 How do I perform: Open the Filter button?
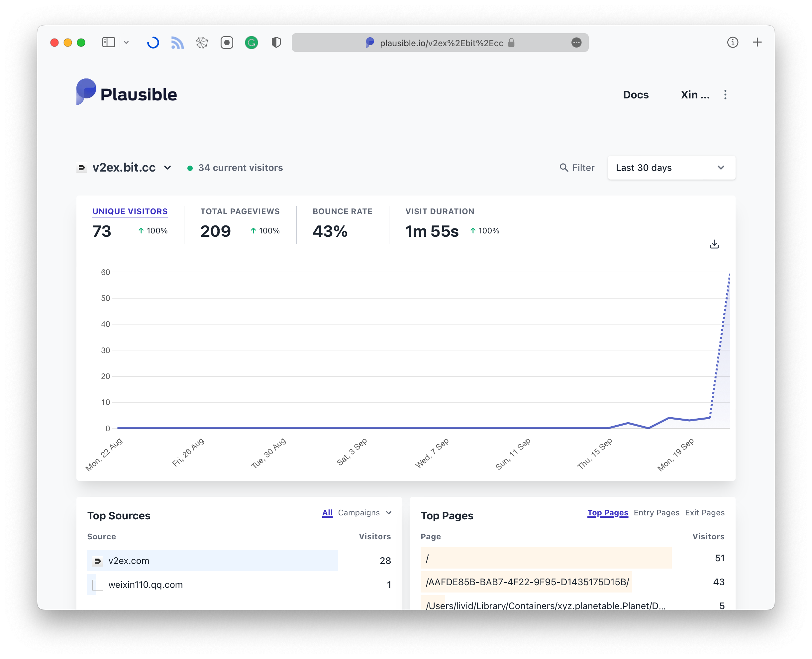coord(577,168)
